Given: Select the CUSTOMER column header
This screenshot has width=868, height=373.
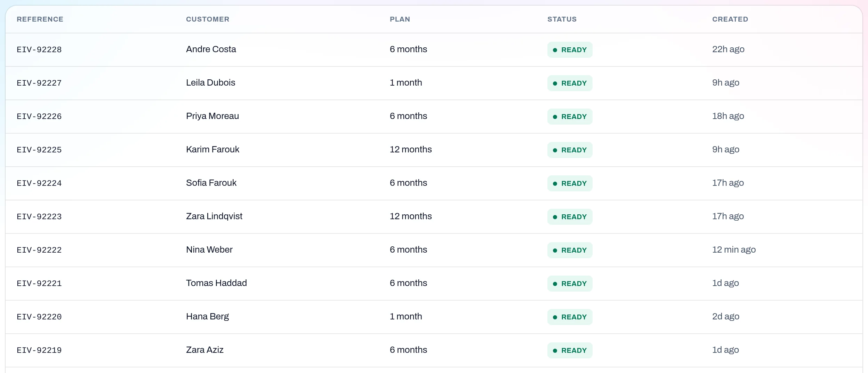Looking at the screenshot, I should pyautogui.click(x=208, y=19).
